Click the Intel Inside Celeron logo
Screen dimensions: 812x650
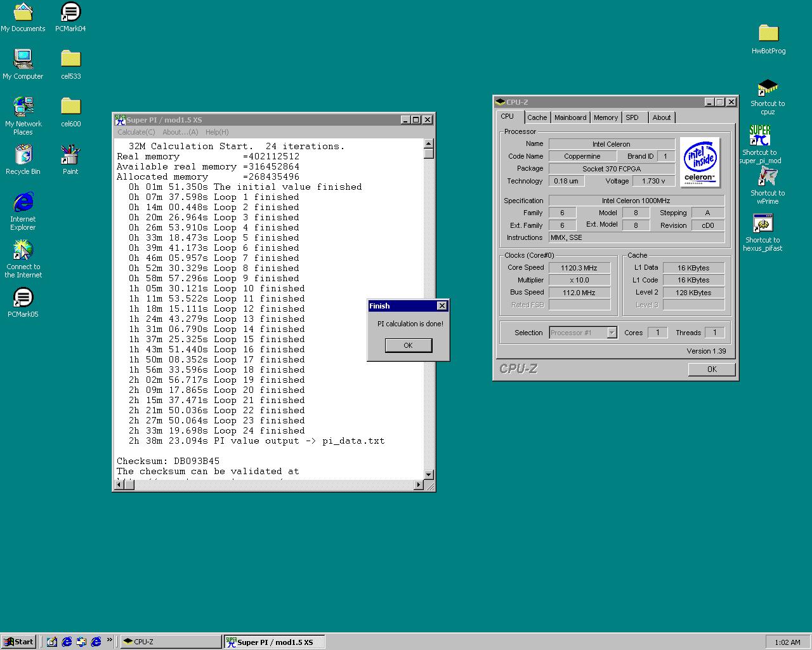coord(700,162)
